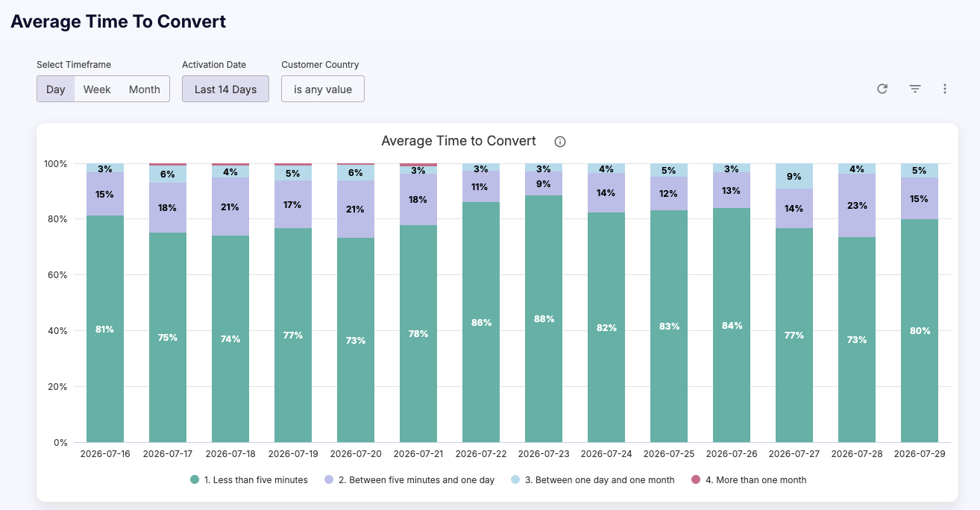980x510 pixels.
Task: Select the 88% green bar for 2026-07-23
Action: tap(544, 319)
